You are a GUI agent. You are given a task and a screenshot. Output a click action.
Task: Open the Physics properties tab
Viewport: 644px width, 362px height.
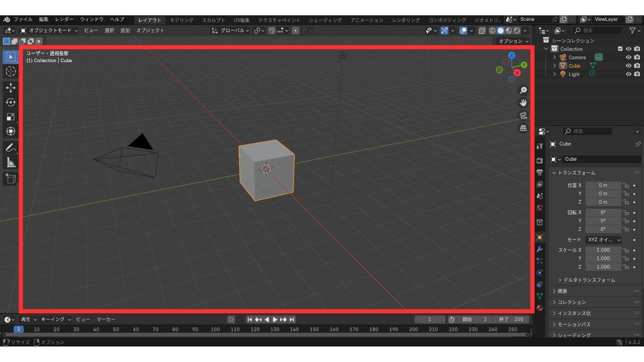click(x=540, y=272)
